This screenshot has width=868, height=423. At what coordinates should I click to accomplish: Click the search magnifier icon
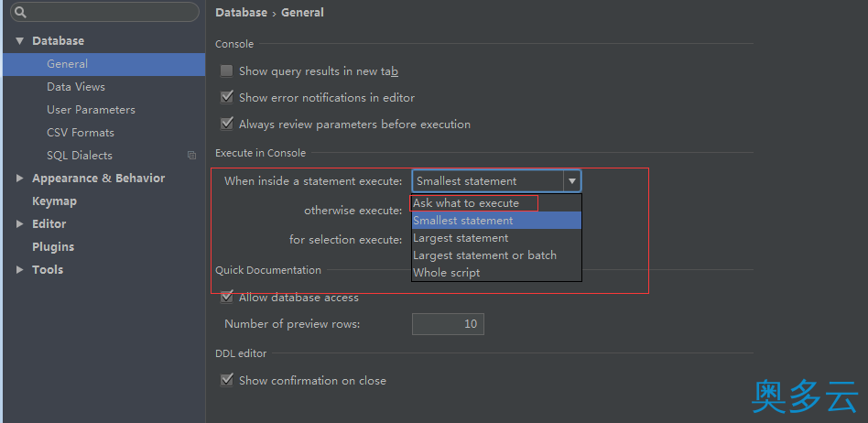[x=19, y=12]
